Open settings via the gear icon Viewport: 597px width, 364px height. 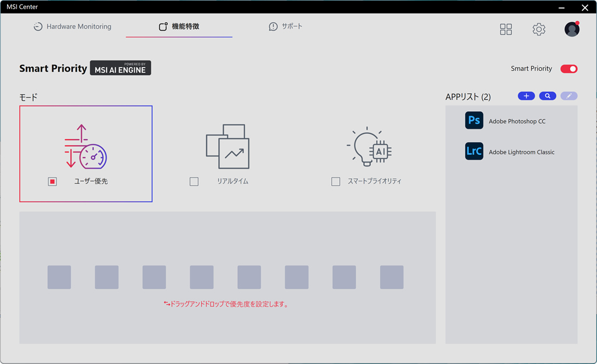pos(539,29)
